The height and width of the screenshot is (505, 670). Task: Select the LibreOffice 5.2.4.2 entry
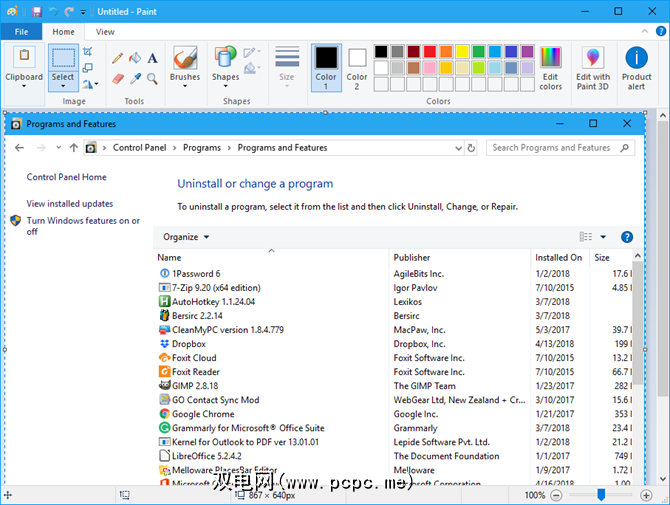tap(207, 456)
